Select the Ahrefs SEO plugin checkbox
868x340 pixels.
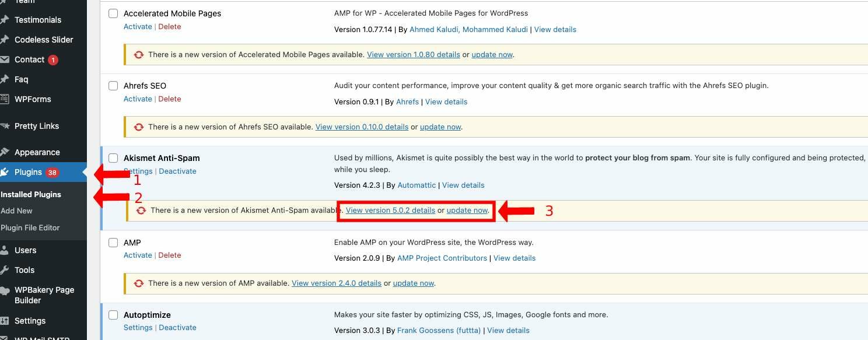(x=113, y=86)
